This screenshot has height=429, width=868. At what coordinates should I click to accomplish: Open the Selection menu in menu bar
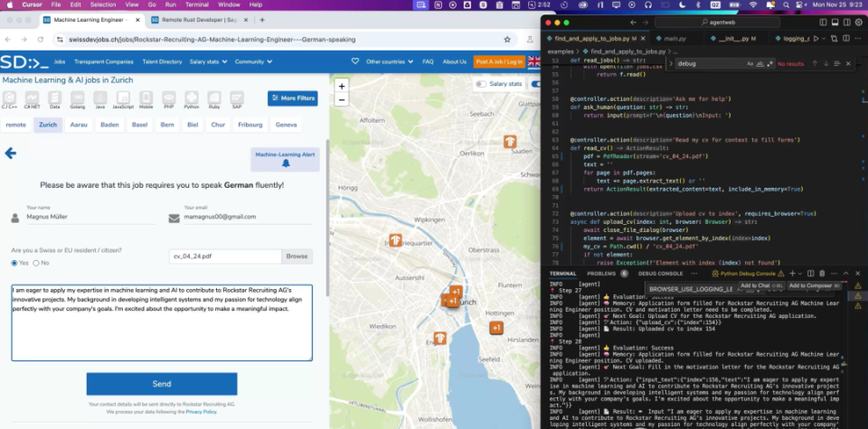click(103, 5)
